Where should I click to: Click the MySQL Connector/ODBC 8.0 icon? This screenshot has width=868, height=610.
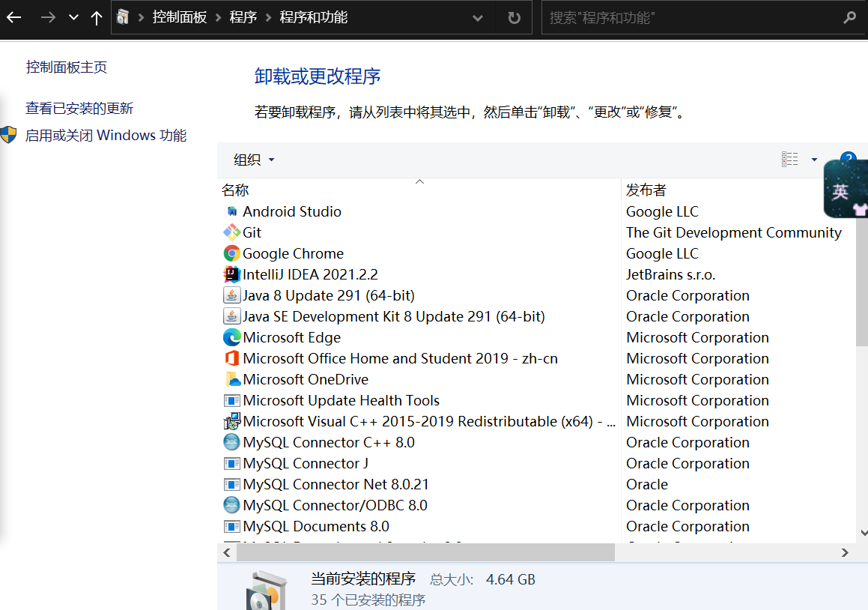(x=232, y=505)
